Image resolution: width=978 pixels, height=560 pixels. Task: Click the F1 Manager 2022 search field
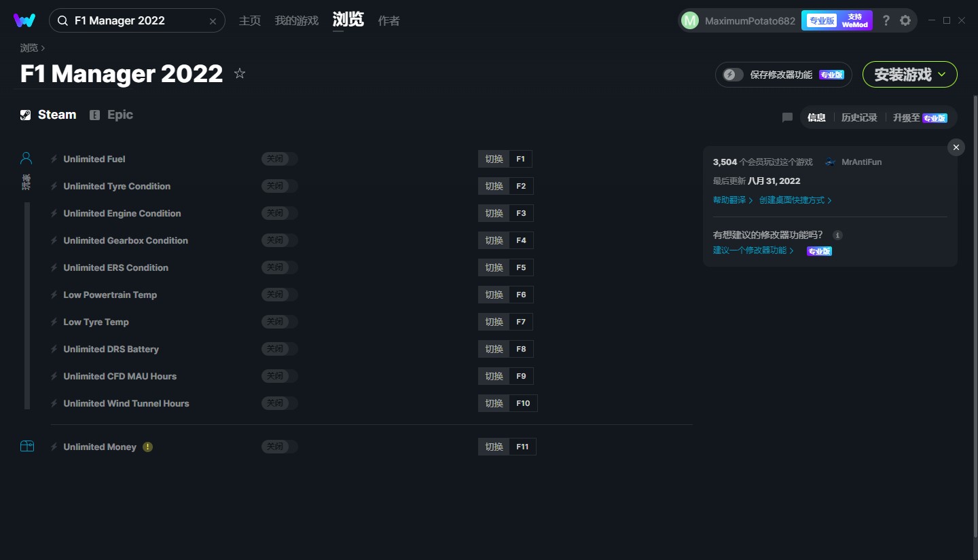coord(137,21)
